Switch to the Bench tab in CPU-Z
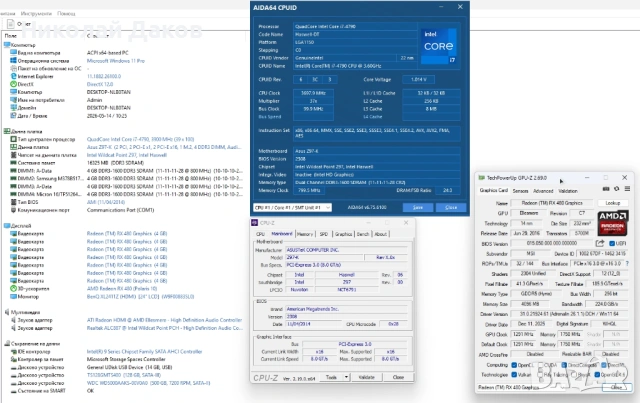The height and width of the screenshot is (403, 640). tap(363, 234)
